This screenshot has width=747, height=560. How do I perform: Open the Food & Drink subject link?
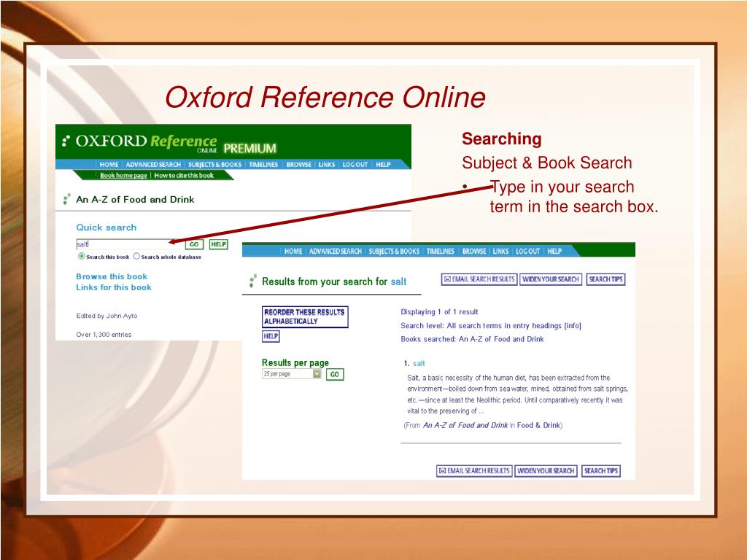tap(538, 425)
